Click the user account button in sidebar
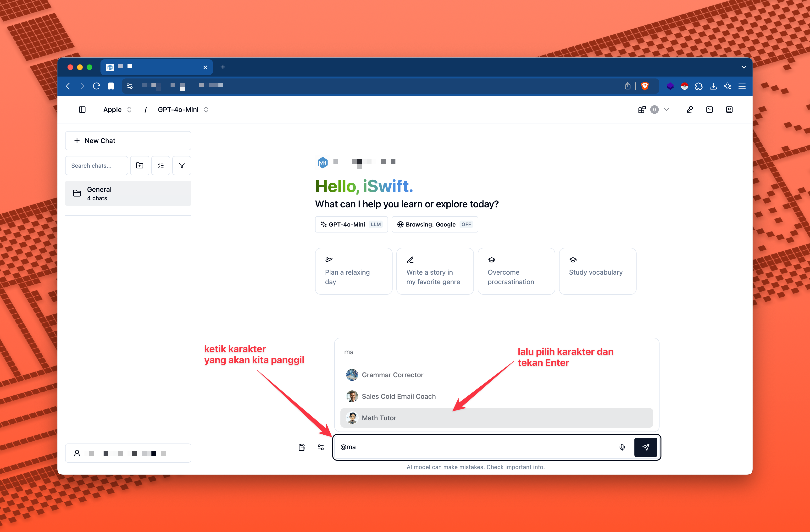Screen dimensions: 810x532 128,453
